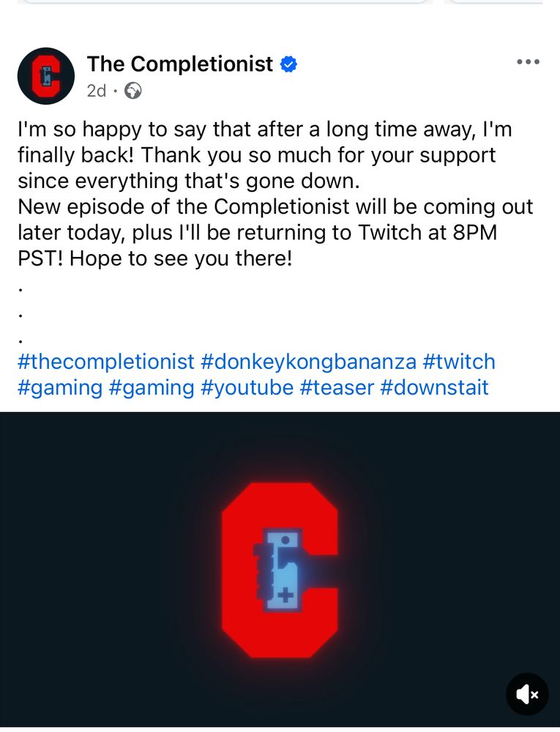Tap the "Hope to see you there!" line
This screenshot has height=732, width=560.
(x=181, y=258)
